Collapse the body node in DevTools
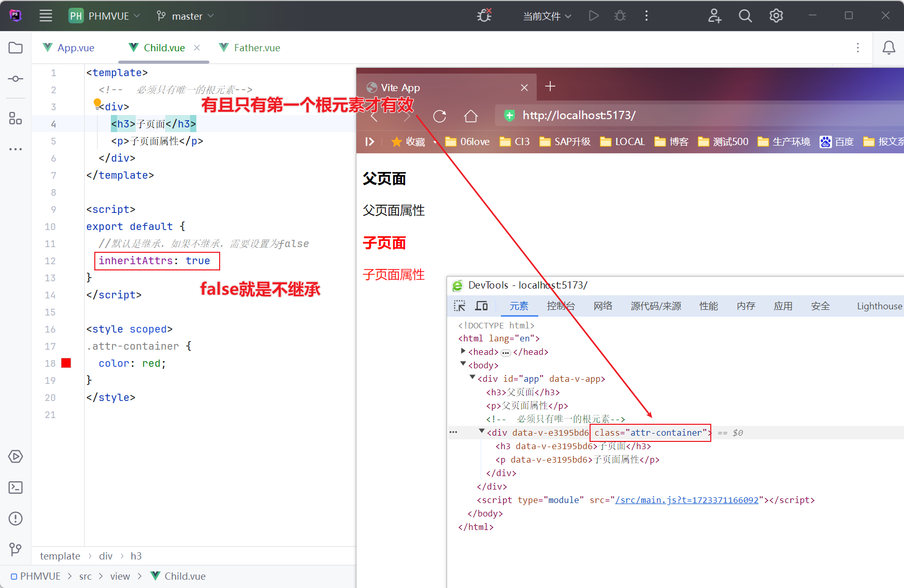The width and height of the screenshot is (904, 588). [x=463, y=364]
